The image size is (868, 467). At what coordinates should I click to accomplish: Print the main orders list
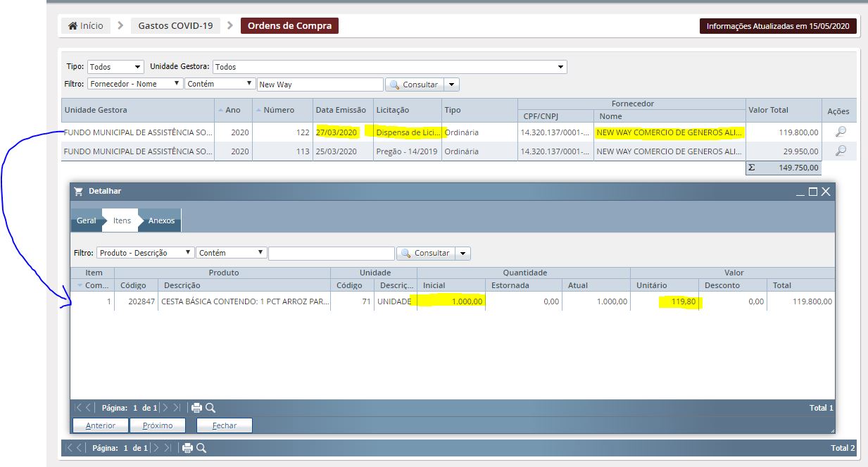pyautogui.click(x=188, y=448)
